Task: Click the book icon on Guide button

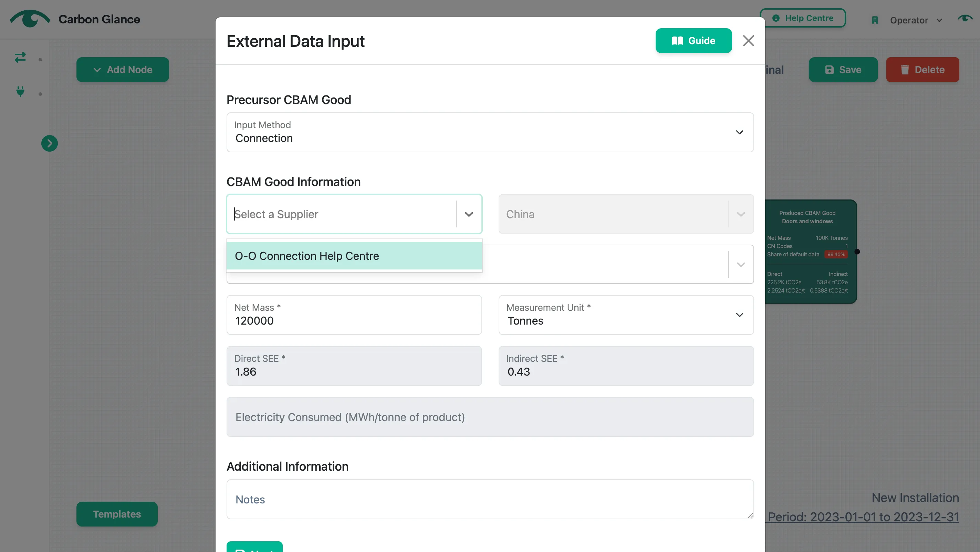Action: click(x=677, y=41)
